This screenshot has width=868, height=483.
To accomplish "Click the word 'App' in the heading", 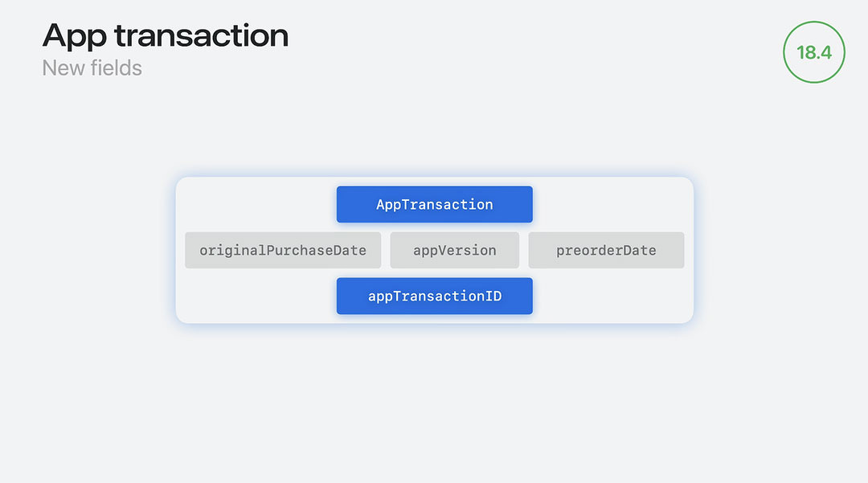I will click(74, 37).
